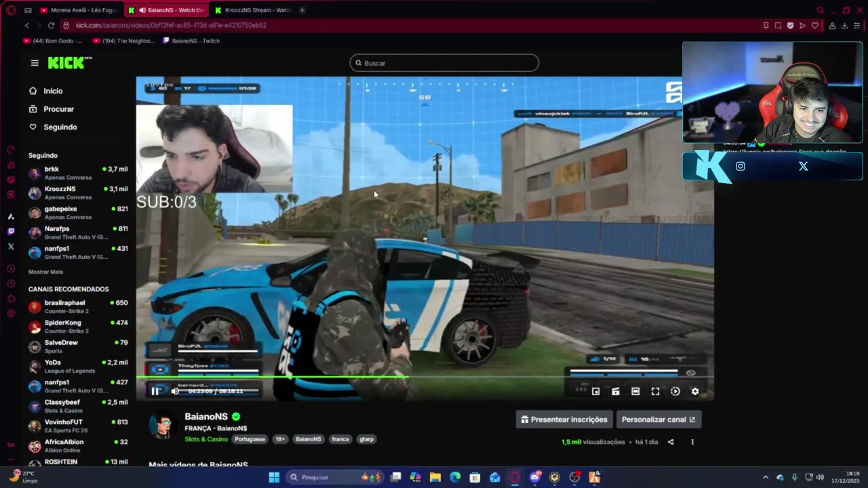Select the BaianoNS Watch tab

(167, 10)
